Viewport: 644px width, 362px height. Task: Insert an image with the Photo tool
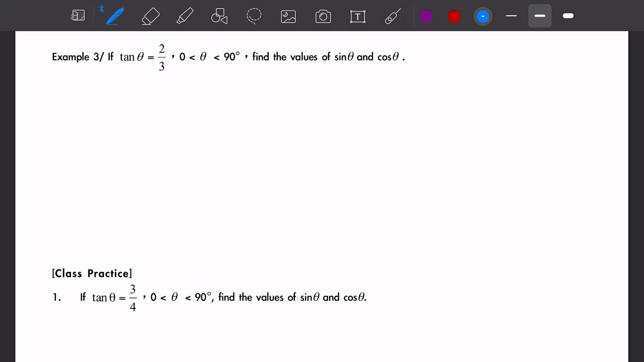(x=288, y=16)
